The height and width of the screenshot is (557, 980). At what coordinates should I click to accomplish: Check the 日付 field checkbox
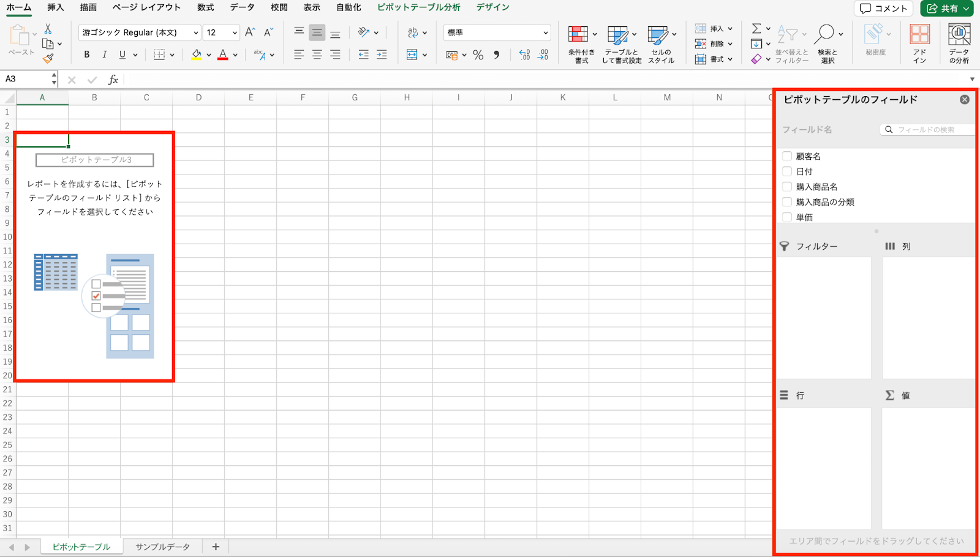click(787, 171)
